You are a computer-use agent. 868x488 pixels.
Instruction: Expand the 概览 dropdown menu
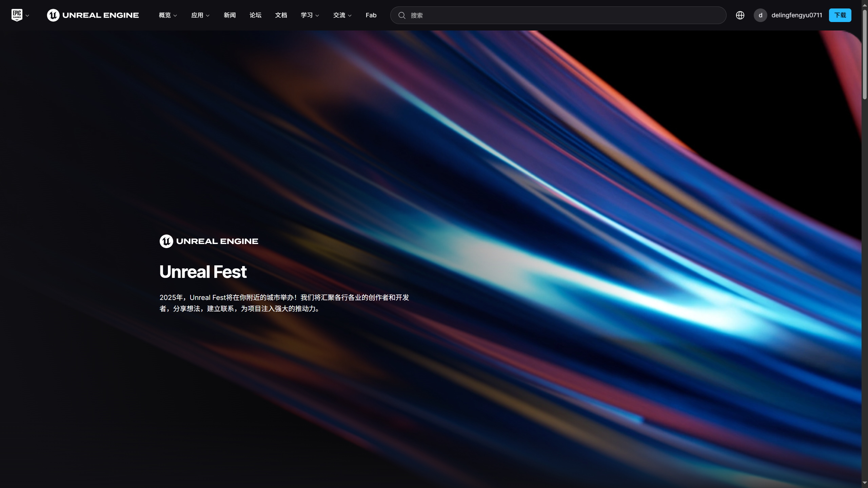(x=168, y=15)
